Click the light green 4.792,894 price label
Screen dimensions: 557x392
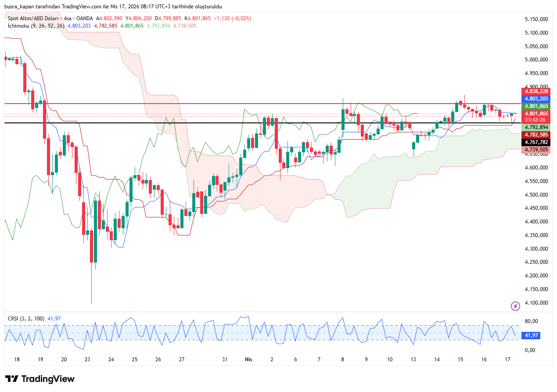click(x=535, y=127)
